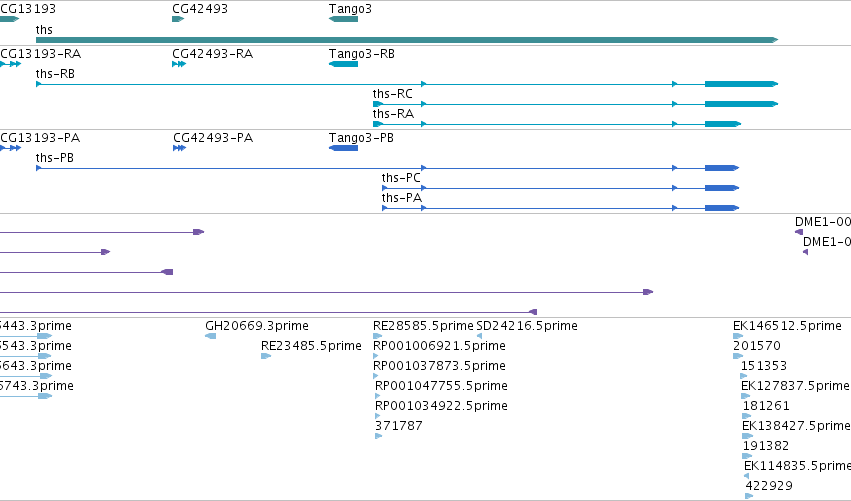Select the longest purple feature line

pos(326,292)
